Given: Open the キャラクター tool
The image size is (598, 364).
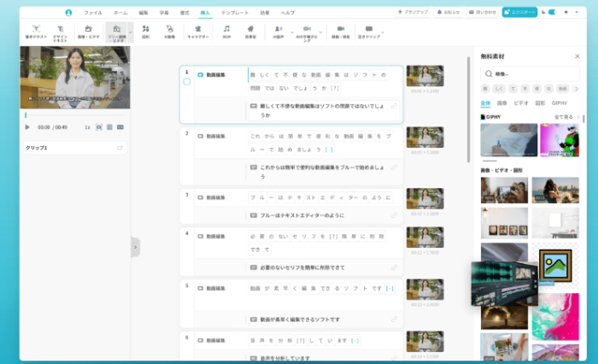Looking at the screenshot, I should click(198, 32).
